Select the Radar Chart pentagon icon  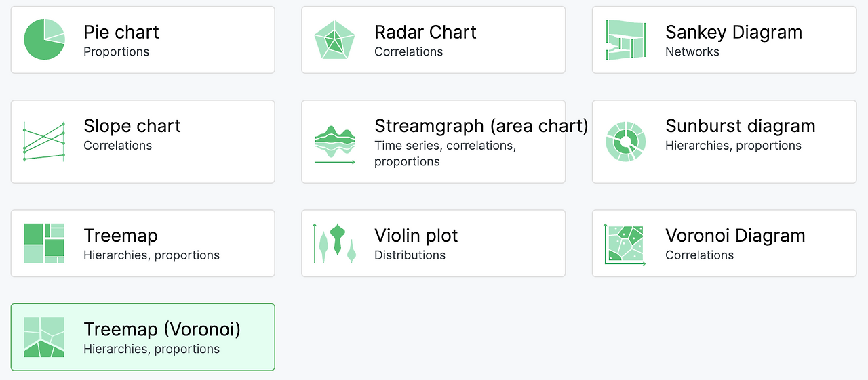(335, 40)
